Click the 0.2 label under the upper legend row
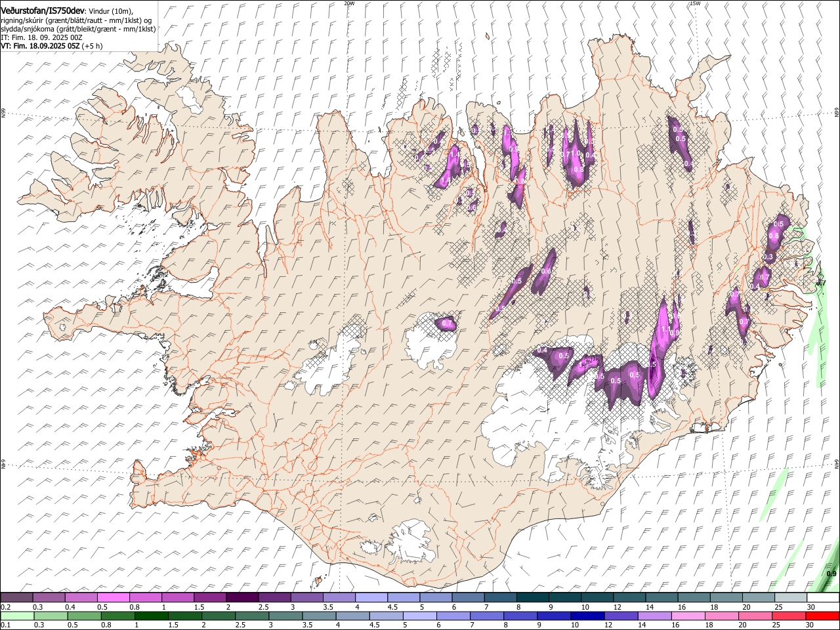Viewport: 840px width, 630px height. 5,607
